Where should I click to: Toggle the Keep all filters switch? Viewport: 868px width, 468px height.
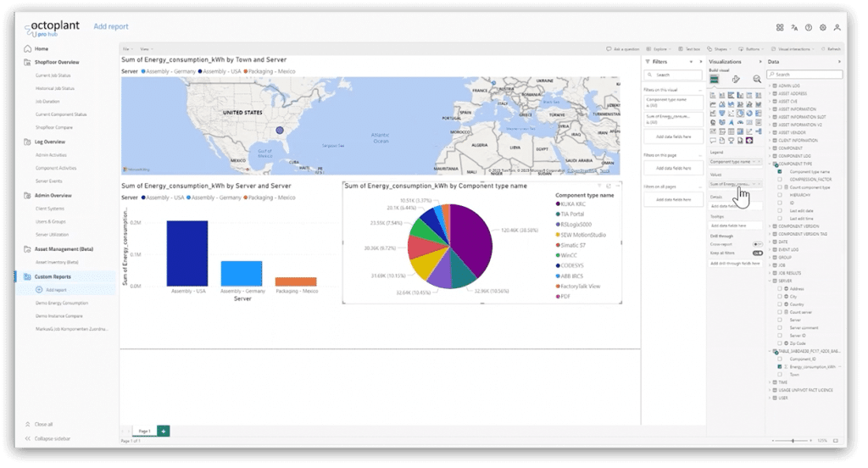coord(757,253)
